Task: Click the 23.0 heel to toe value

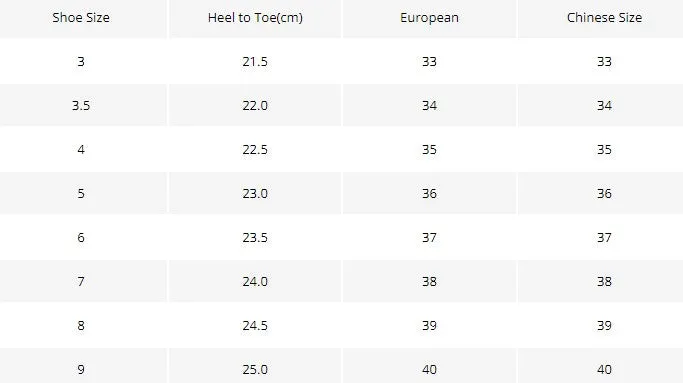Action: pos(255,193)
